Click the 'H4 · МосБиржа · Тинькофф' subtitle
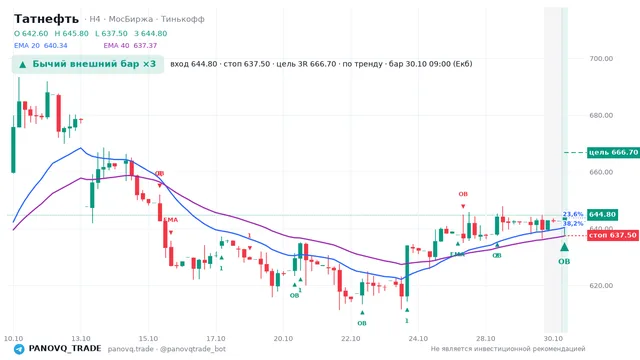Image resolution: width=640 pixels, height=360 pixels. pyautogui.click(x=147, y=19)
